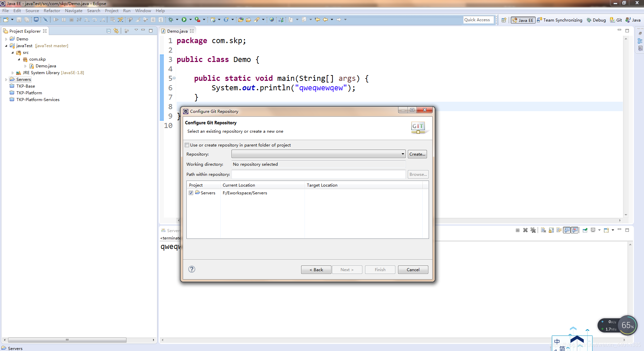Viewport: 644px width, 351px height.
Task: Click the Project column header
Action: (204, 185)
